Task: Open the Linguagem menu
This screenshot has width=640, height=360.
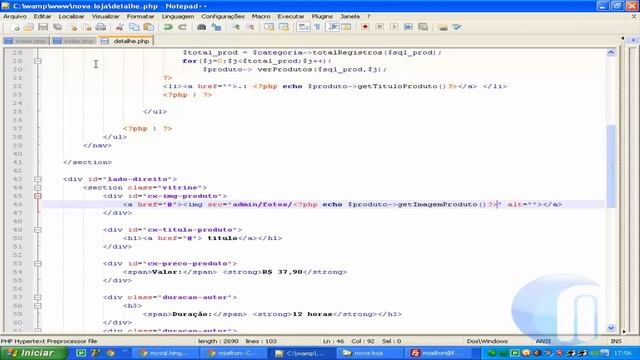Action: 178,16
